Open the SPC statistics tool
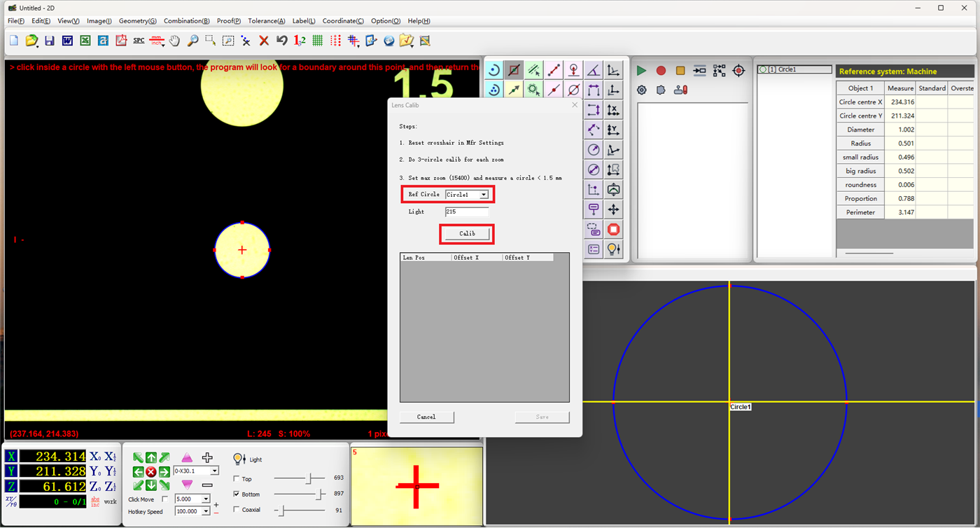980x528 pixels. [x=139, y=41]
